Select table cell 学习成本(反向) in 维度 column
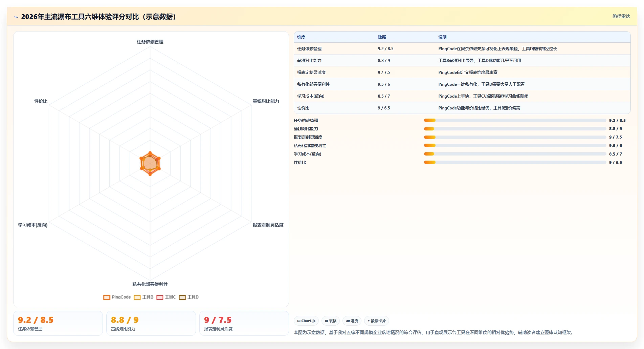 point(311,96)
